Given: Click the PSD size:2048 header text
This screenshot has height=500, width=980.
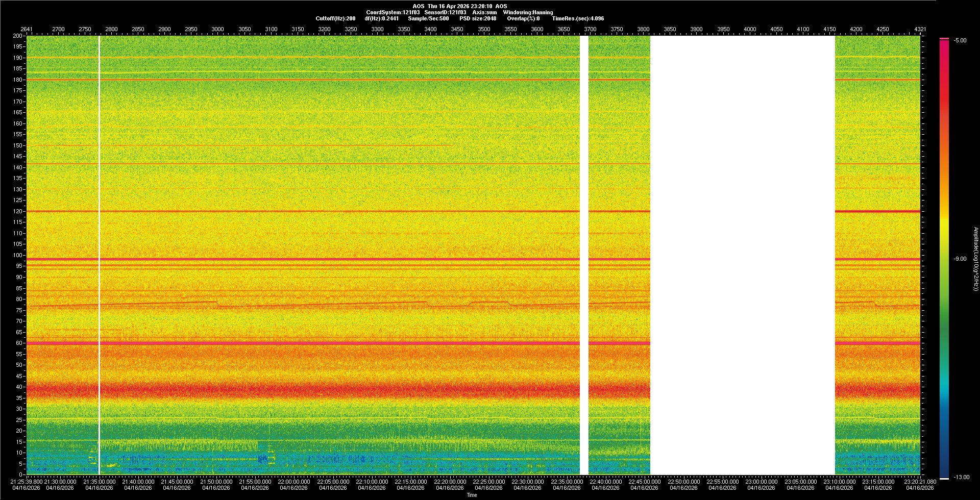Looking at the screenshot, I should (478, 18).
